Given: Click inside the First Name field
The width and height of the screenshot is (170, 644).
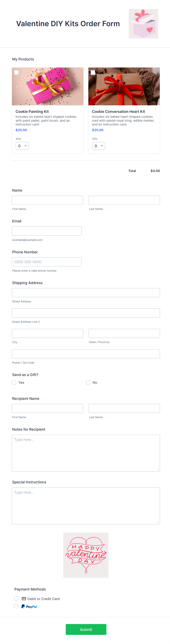Looking at the screenshot, I should click(x=47, y=200).
